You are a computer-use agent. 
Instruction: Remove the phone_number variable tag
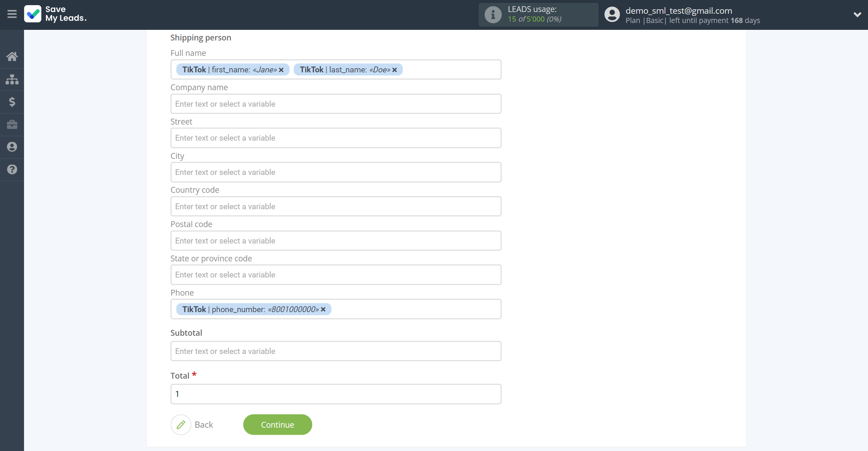pos(323,309)
